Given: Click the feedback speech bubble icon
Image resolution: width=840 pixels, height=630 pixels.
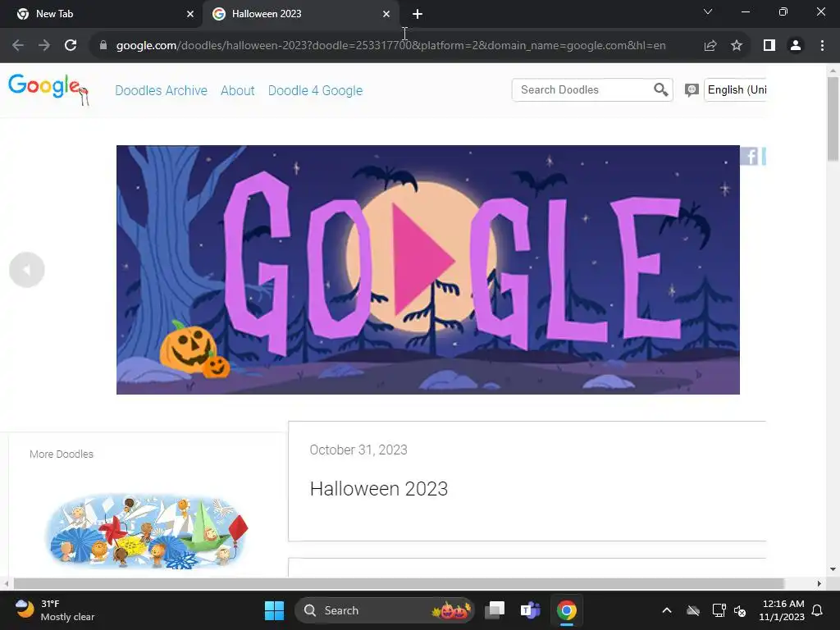Looking at the screenshot, I should point(692,90).
